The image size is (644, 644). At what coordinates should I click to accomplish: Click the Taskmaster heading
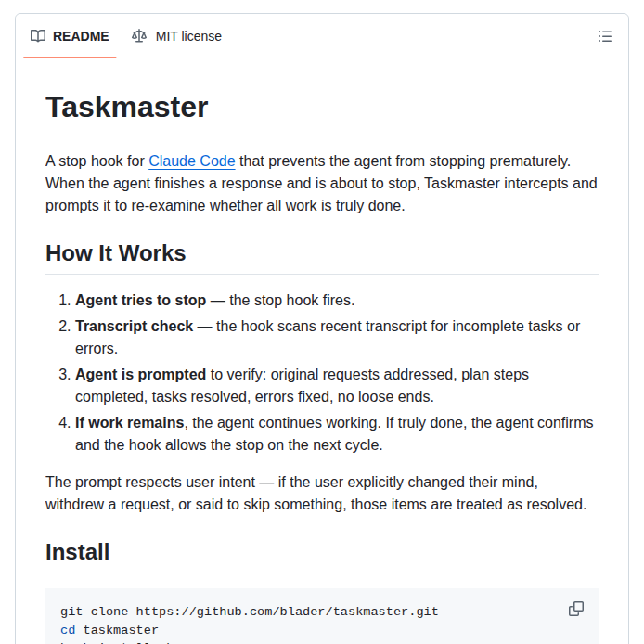point(126,108)
